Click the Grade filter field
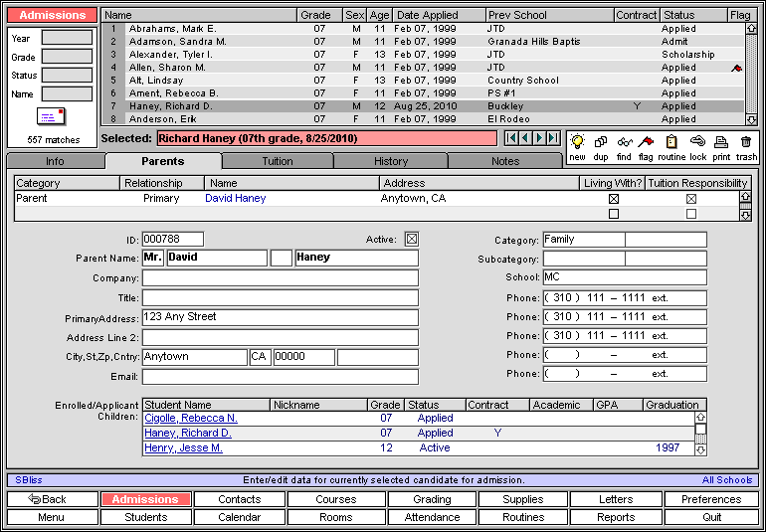766x532 pixels. tap(67, 57)
